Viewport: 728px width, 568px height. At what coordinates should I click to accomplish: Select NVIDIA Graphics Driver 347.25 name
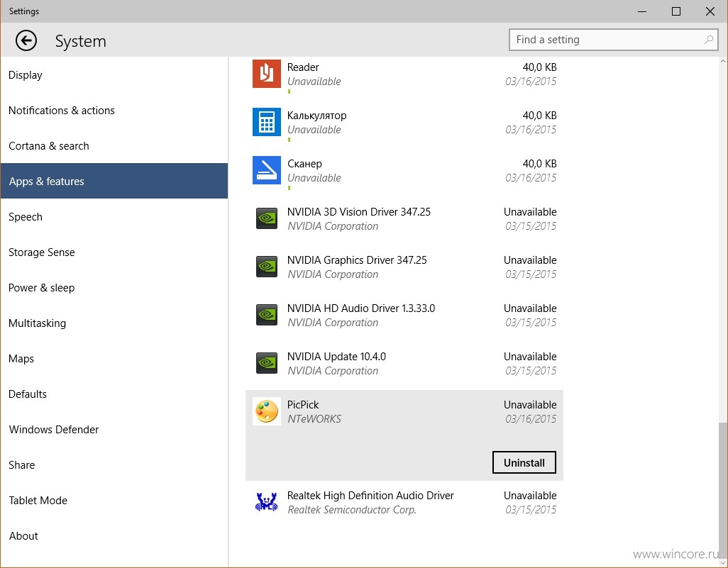[x=357, y=260]
